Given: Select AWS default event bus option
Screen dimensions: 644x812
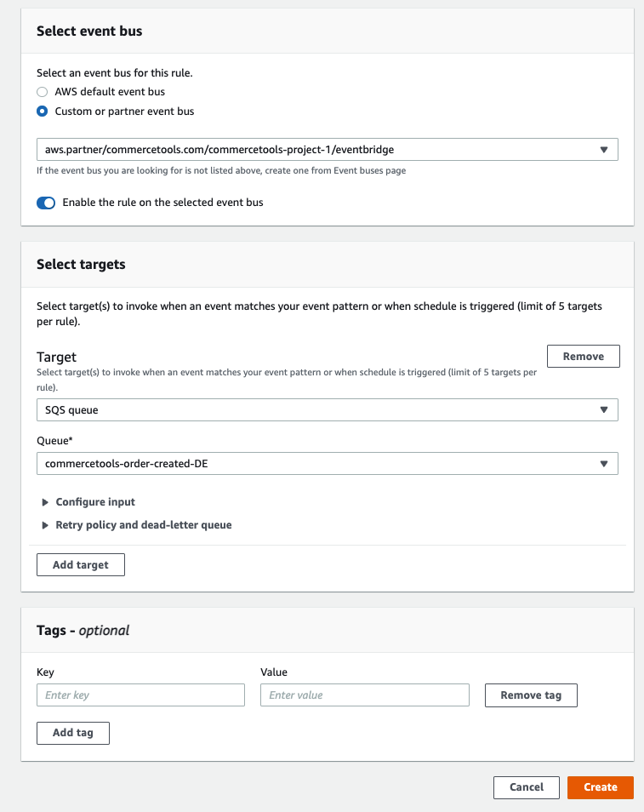Looking at the screenshot, I should [43, 92].
